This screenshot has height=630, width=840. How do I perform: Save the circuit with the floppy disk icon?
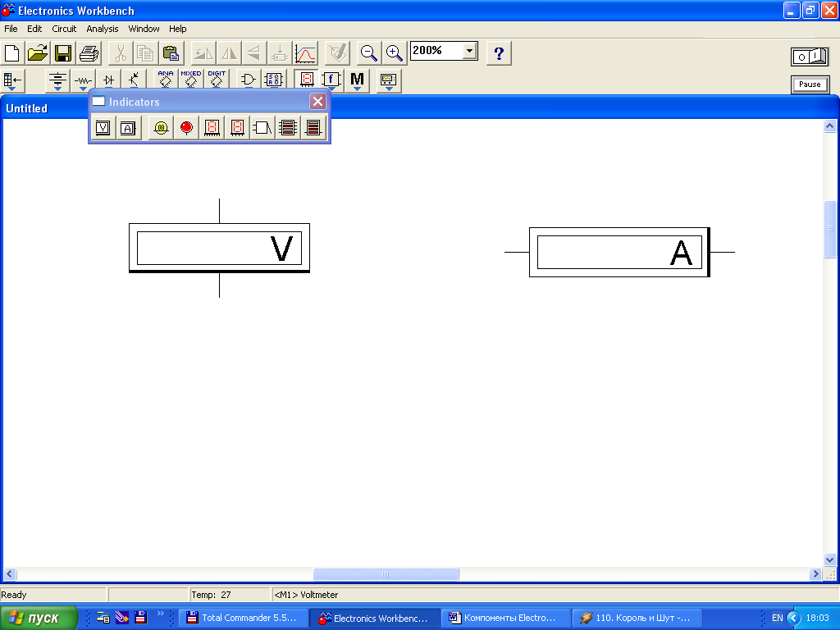point(63,53)
